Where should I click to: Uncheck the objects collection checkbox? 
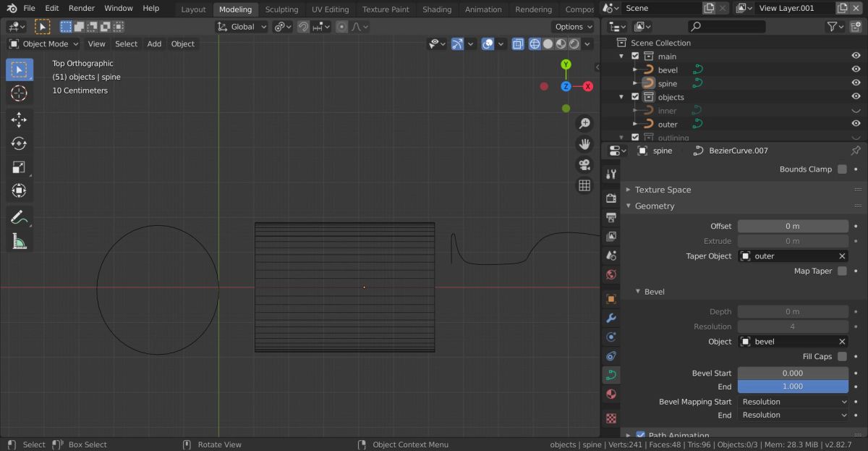(635, 97)
